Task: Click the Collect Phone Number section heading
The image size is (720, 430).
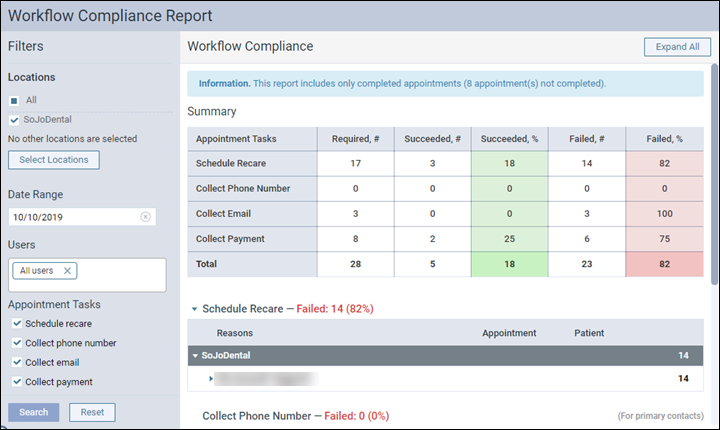Action: point(257,416)
